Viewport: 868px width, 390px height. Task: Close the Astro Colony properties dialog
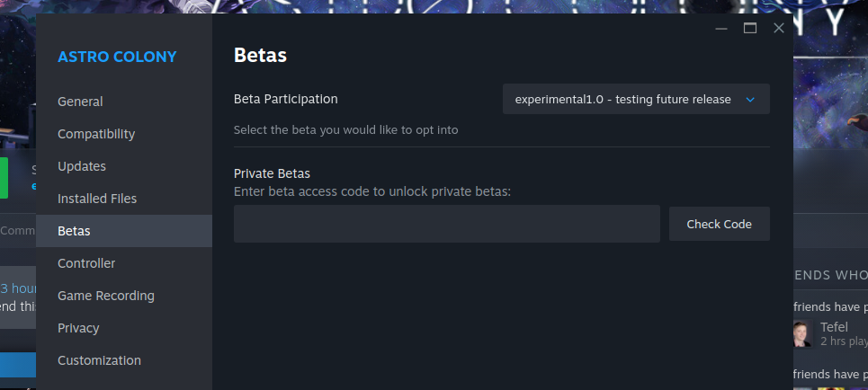(x=779, y=28)
